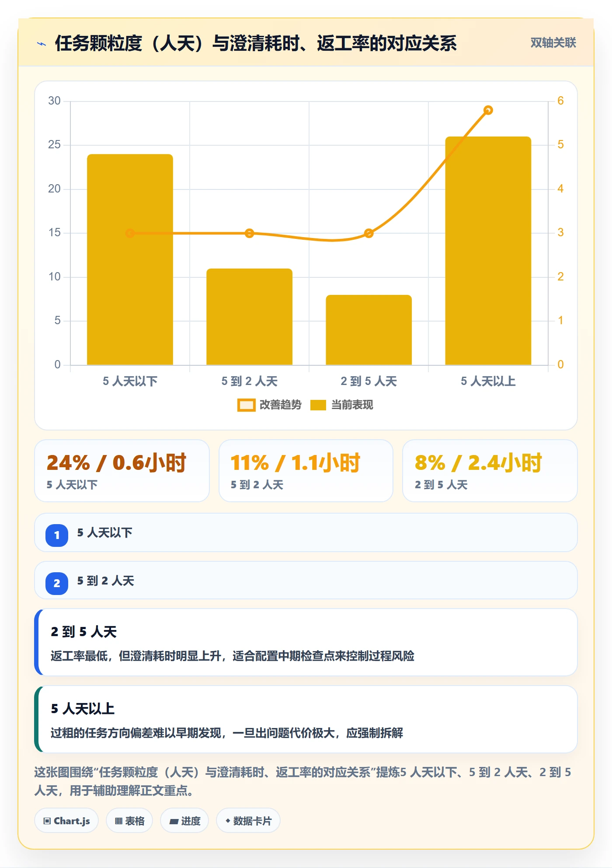Click the blue number 2 badge
The image size is (612, 868).
tap(57, 583)
